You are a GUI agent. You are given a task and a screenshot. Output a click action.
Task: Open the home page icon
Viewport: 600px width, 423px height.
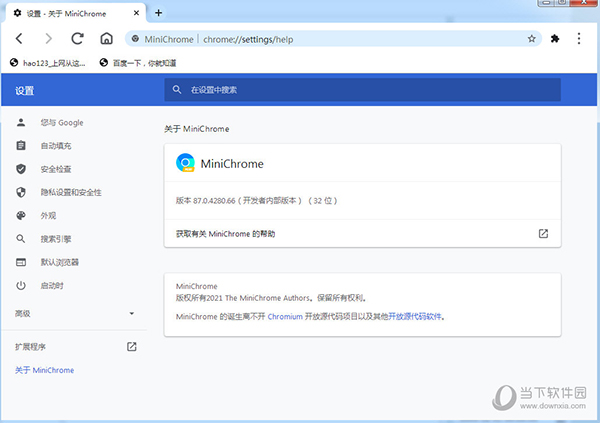[x=106, y=39]
